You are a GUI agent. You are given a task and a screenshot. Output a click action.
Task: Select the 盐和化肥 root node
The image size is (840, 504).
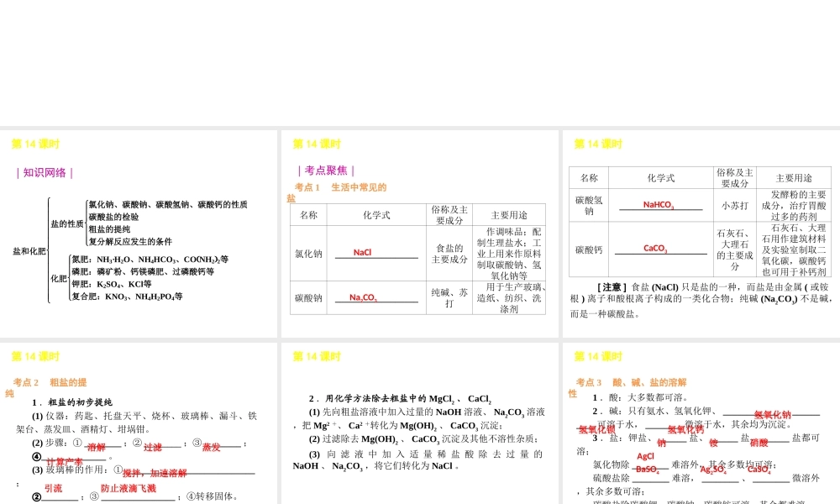(29, 250)
